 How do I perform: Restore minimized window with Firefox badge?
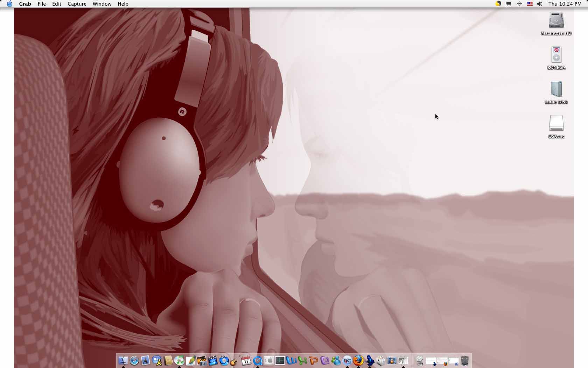point(442,361)
